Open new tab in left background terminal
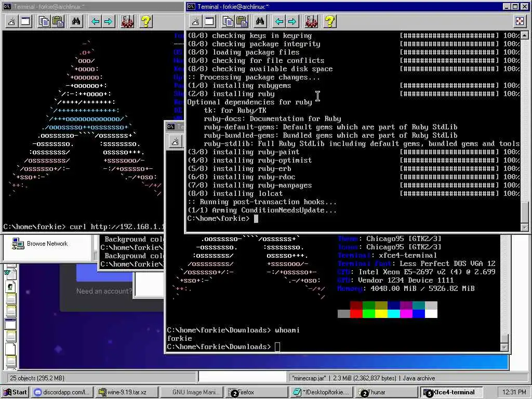The image size is (532, 399). (12, 22)
